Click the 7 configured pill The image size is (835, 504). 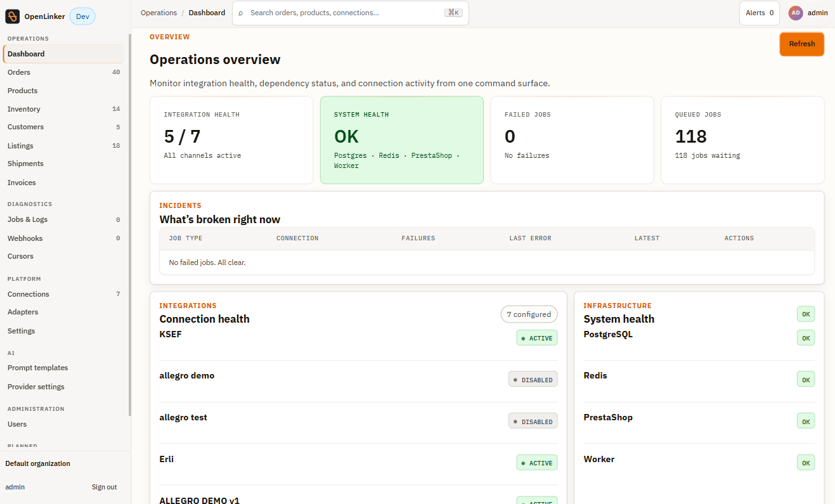(529, 314)
